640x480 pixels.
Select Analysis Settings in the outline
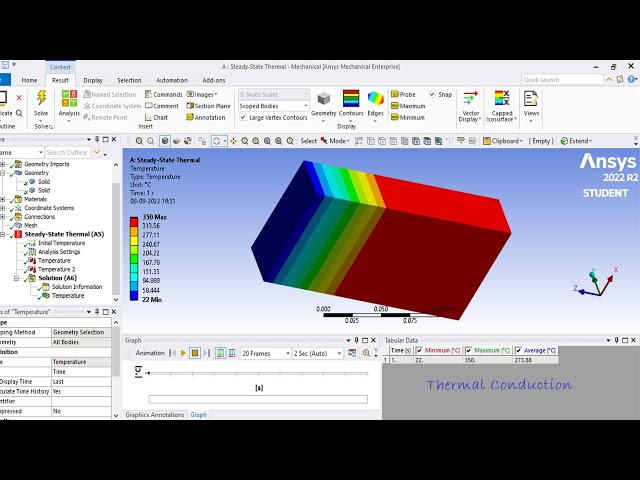pos(59,252)
